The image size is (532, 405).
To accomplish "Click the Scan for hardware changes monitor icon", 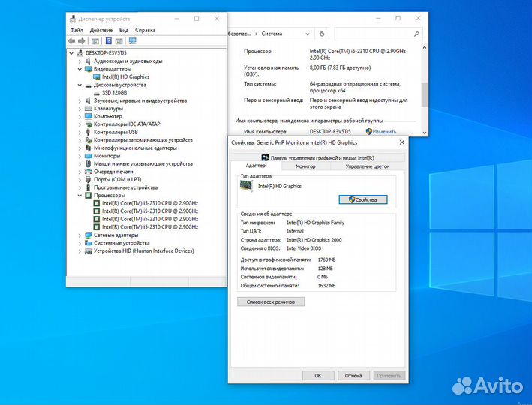I will 132,41.
